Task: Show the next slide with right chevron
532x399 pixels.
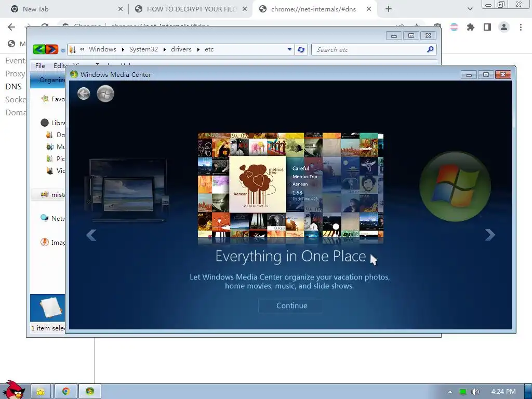Action: [x=489, y=235]
